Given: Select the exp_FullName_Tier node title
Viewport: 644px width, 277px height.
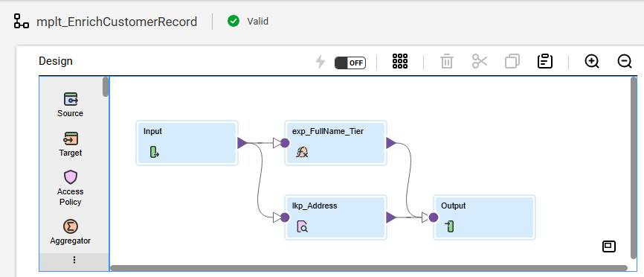Looking at the screenshot, I should point(328,132).
